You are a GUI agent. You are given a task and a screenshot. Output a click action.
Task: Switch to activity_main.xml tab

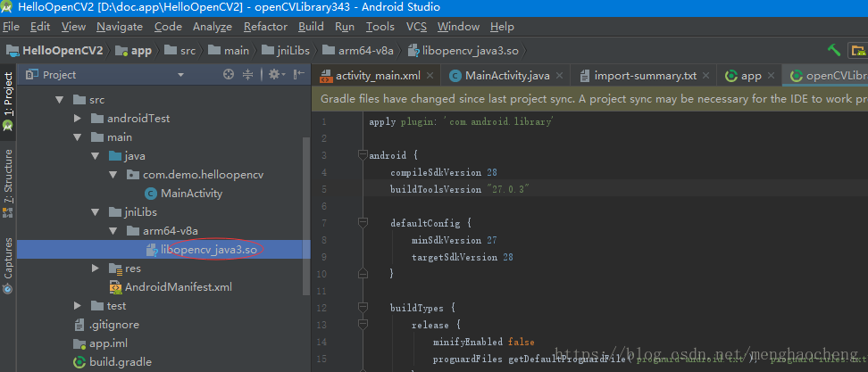click(378, 76)
